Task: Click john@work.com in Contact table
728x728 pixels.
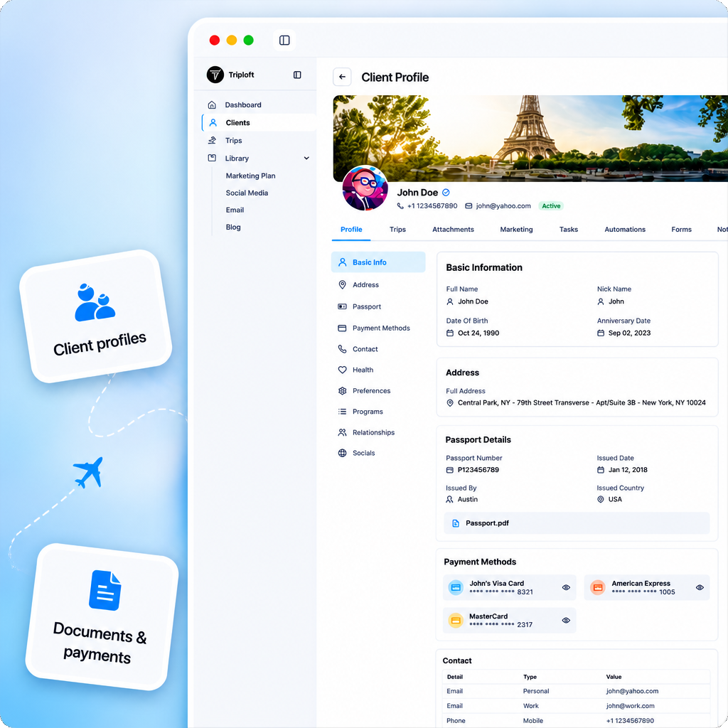Action: click(630, 706)
